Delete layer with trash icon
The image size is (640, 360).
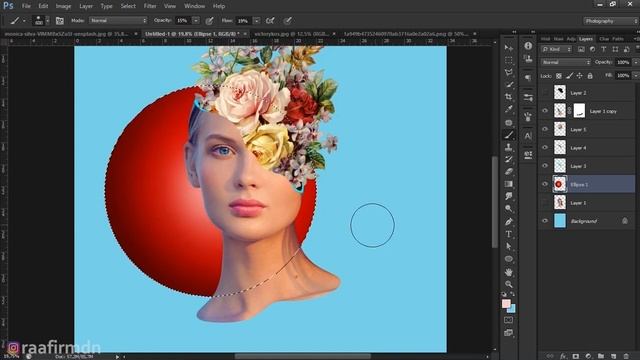click(626, 356)
